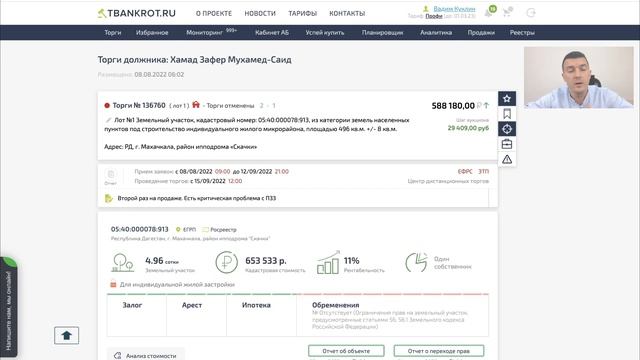Click the TBANKROT.RU logo
This screenshot has width=640, height=360.
pos(137,13)
